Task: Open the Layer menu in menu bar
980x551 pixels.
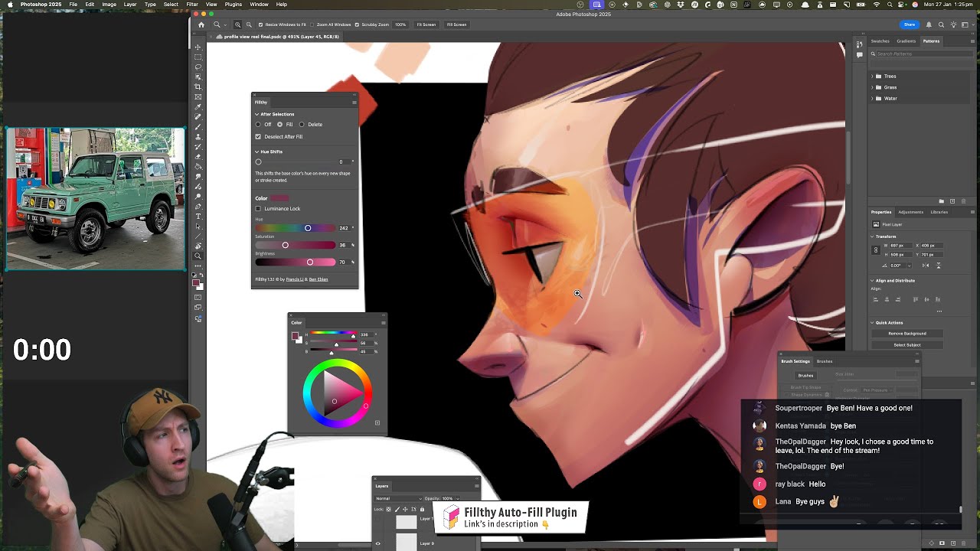Action: (x=130, y=5)
